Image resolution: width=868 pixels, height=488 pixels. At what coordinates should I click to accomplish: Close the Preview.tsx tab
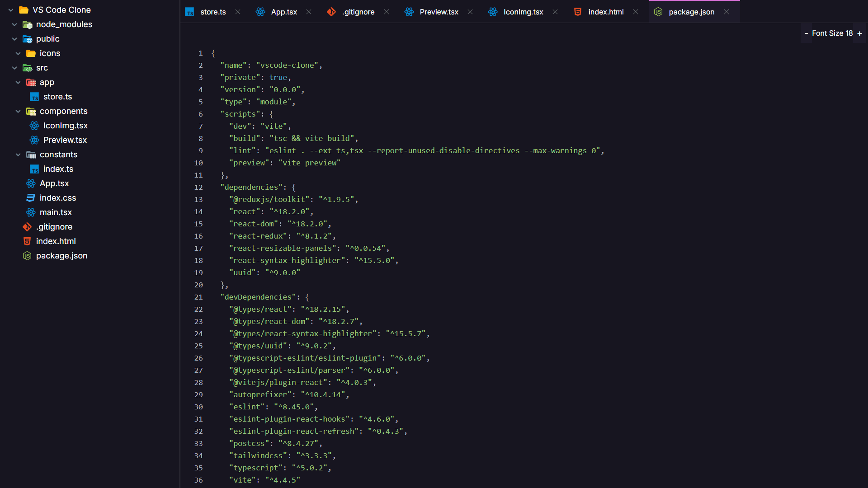[x=470, y=12]
